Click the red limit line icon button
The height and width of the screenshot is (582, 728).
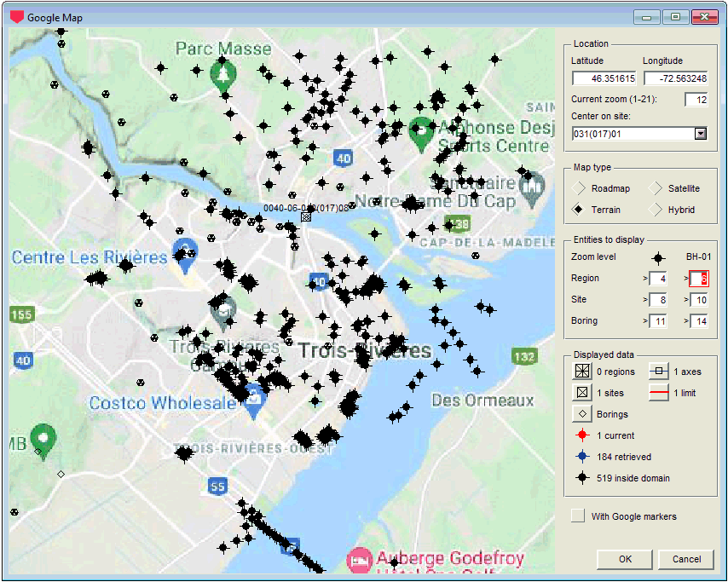click(659, 393)
